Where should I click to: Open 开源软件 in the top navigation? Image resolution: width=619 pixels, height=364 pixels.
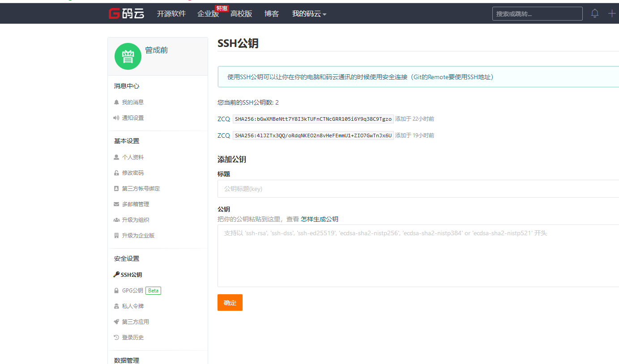pos(171,14)
